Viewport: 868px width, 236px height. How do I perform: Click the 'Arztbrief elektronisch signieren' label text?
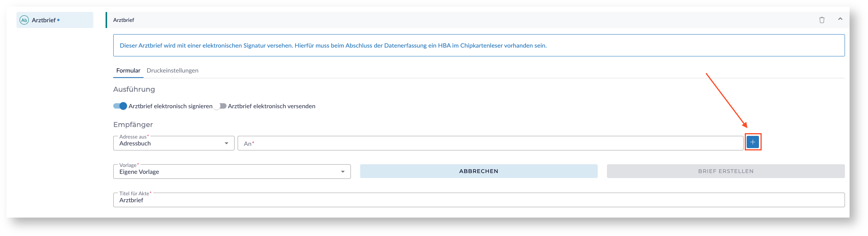click(170, 106)
